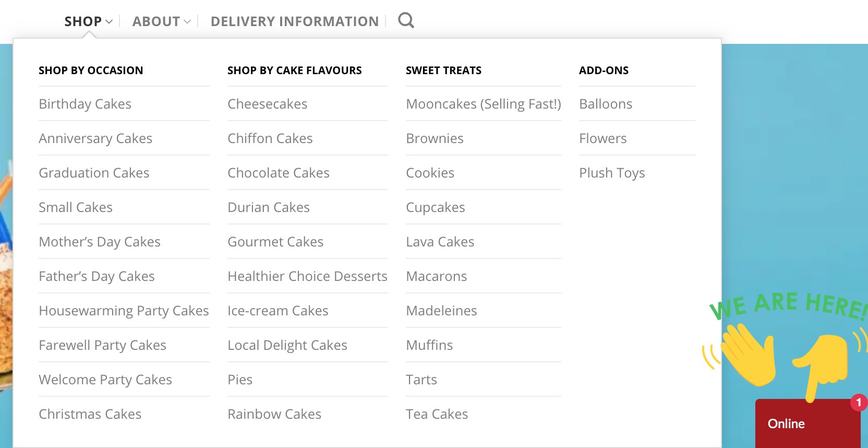Select Christmas Cakes from occasions
This screenshot has width=868, height=448.
click(90, 414)
